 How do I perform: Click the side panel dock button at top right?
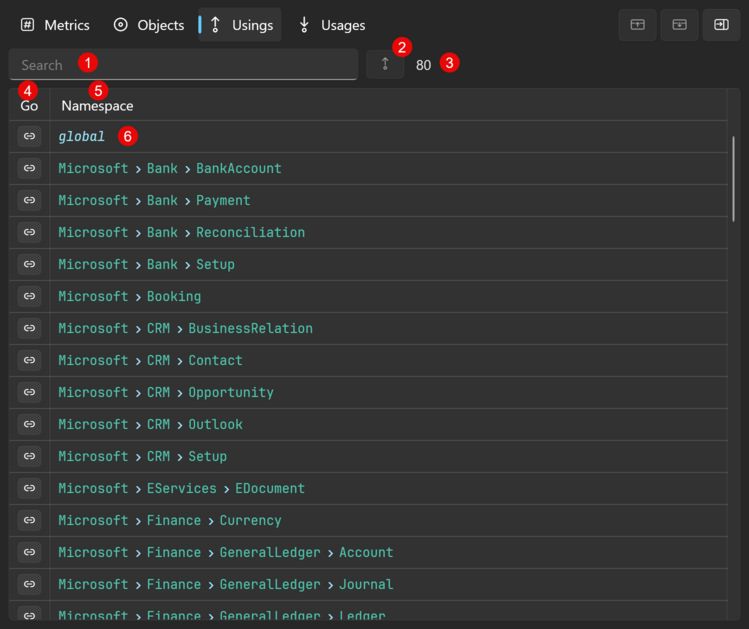pos(720,25)
